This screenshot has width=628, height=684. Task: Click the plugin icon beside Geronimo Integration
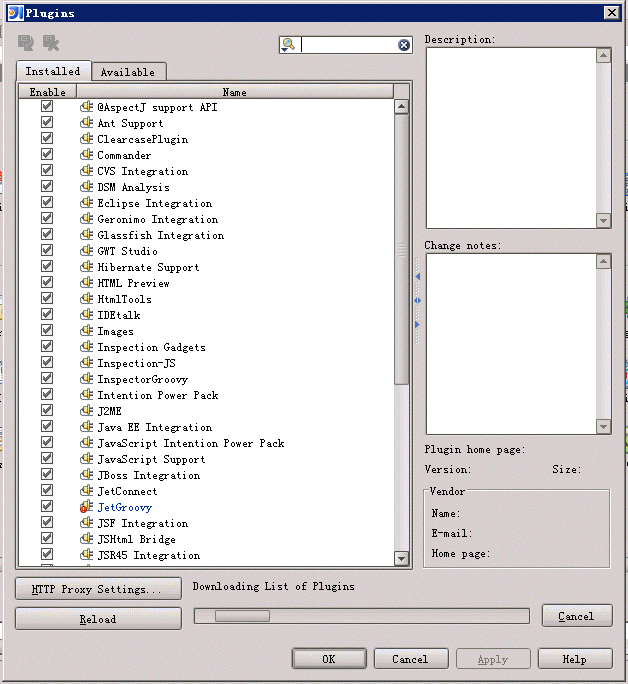tap(86, 219)
